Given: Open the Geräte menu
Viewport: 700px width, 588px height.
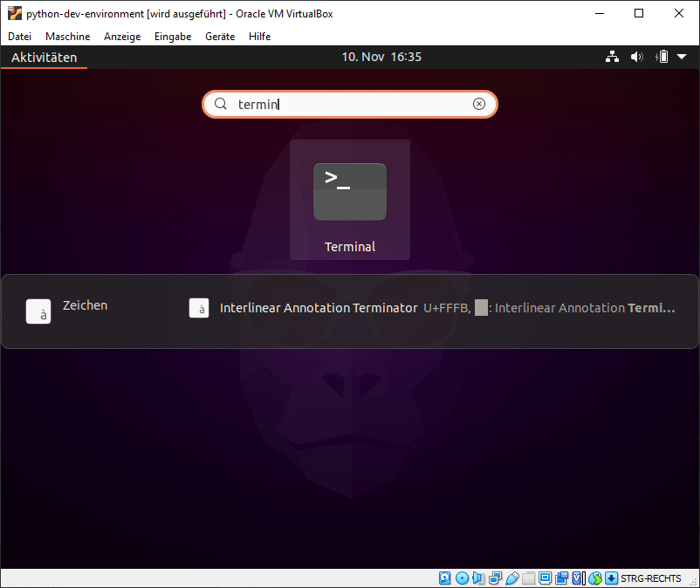Looking at the screenshot, I should pos(220,37).
